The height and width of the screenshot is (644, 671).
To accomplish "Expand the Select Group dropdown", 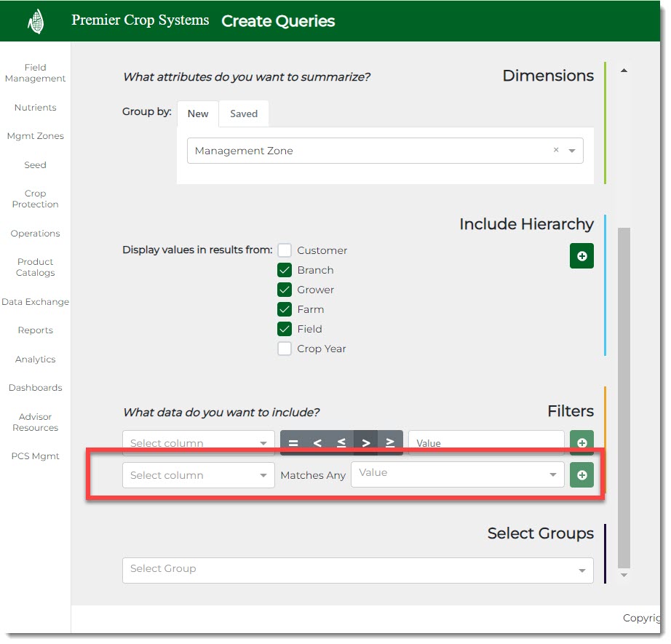I will 581,571.
